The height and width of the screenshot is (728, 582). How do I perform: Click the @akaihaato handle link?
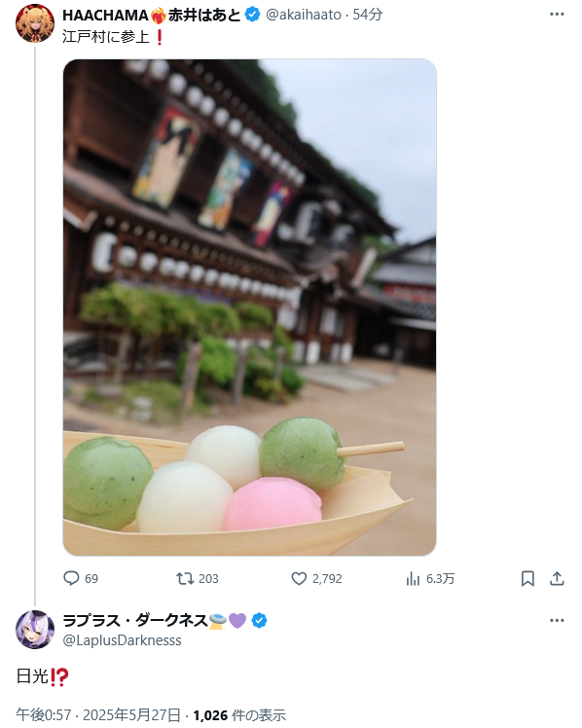click(304, 15)
